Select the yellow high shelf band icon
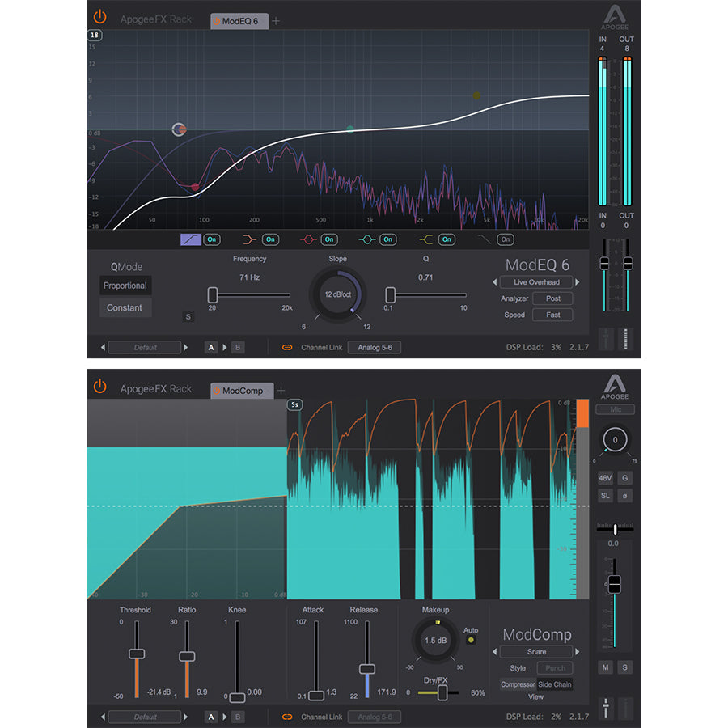 point(425,239)
